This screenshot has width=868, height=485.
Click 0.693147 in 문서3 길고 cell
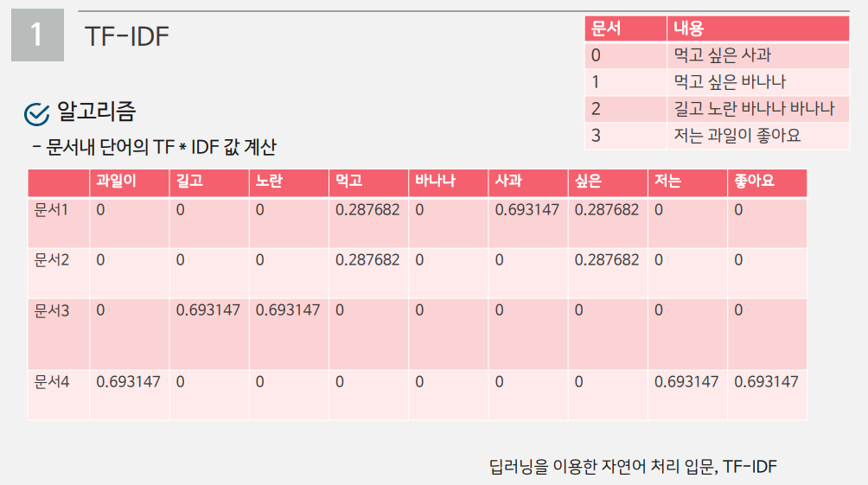click(x=208, y=310)
